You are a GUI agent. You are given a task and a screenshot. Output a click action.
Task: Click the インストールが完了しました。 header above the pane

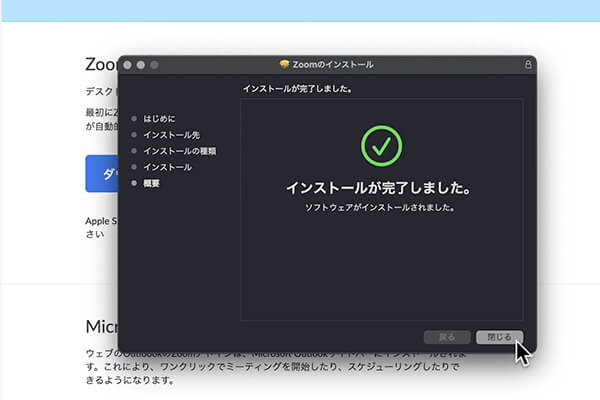(x=297, y=89)
